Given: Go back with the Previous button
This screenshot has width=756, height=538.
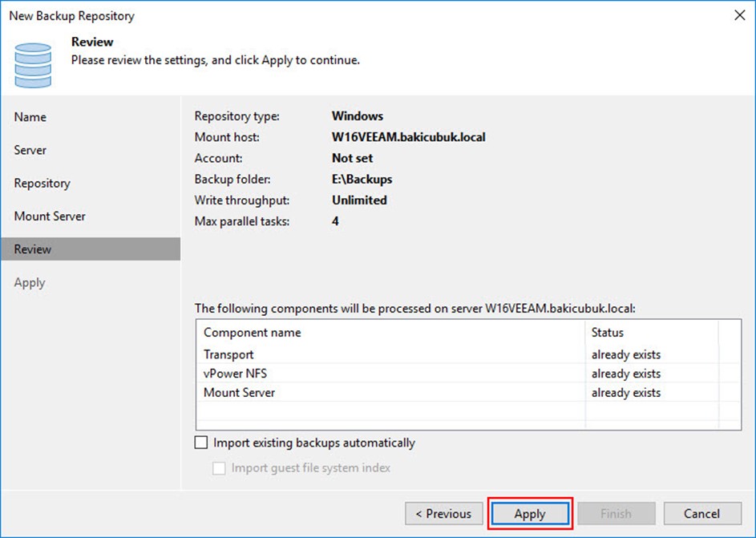Looking at the screenshot, I should tap(444, 514).
